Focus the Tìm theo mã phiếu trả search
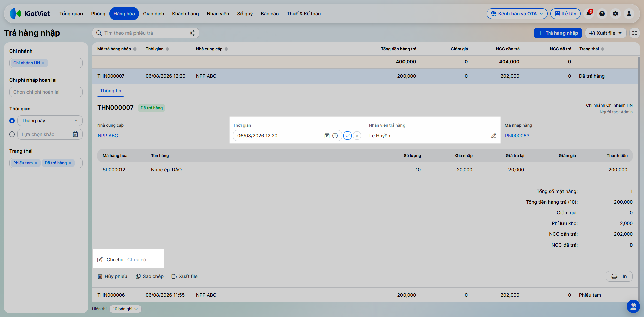The height and width of the screenshot is (317, 644). tap(146, 33)
